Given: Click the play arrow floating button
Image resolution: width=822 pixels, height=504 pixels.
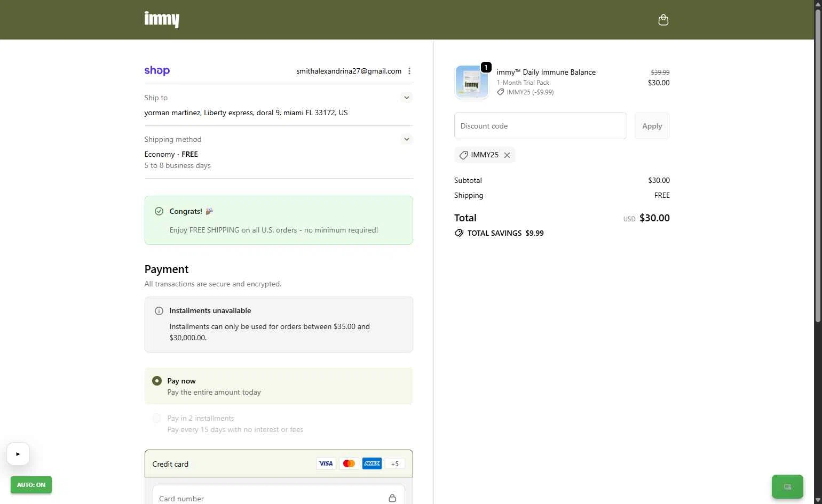Looking at the screenshot, I should click(18, 454).
